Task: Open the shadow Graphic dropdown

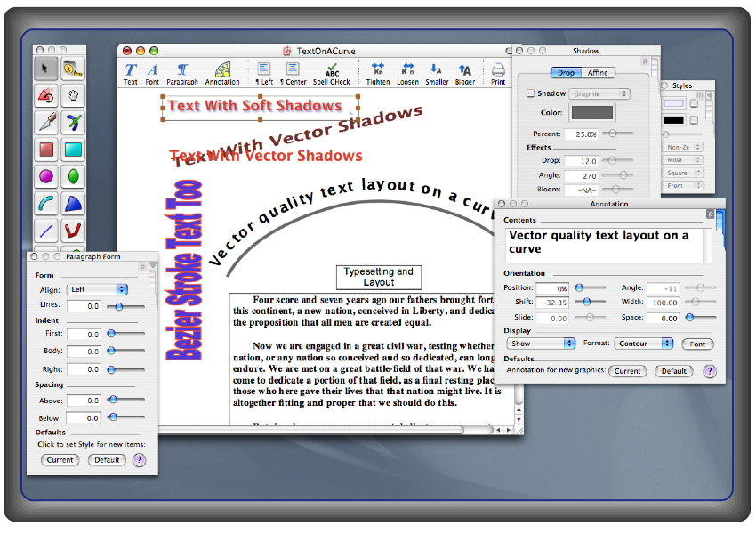Action: point(599,94)
